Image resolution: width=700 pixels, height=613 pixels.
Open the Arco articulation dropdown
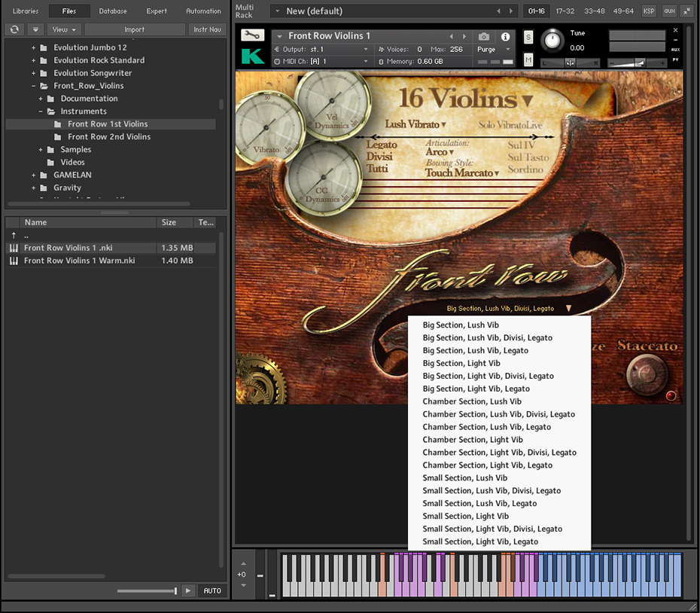tap(440, 152)
